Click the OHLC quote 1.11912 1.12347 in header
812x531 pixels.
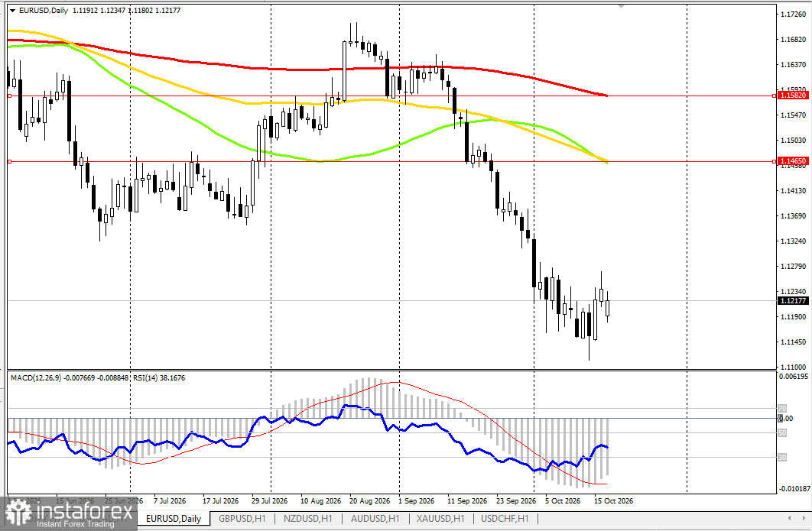pyautogui.click(x=97, y=11)
